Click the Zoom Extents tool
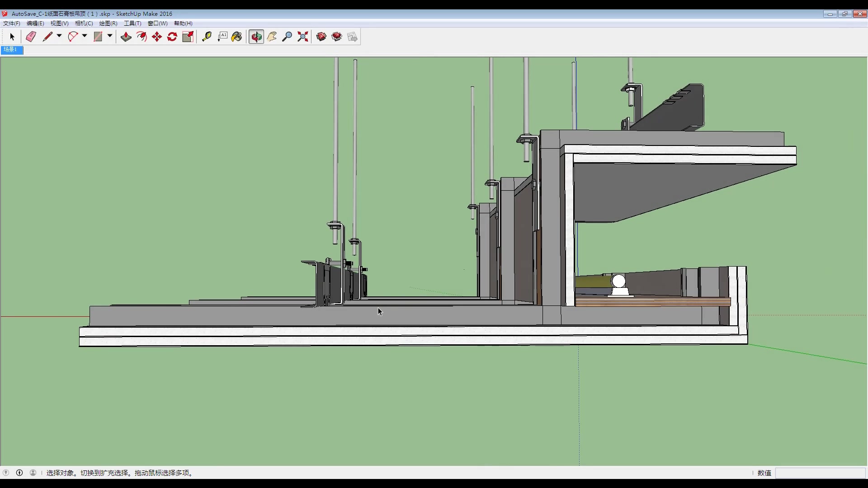Image resolution: width=868 pixels, height=488 pixels. click(303, 37)
